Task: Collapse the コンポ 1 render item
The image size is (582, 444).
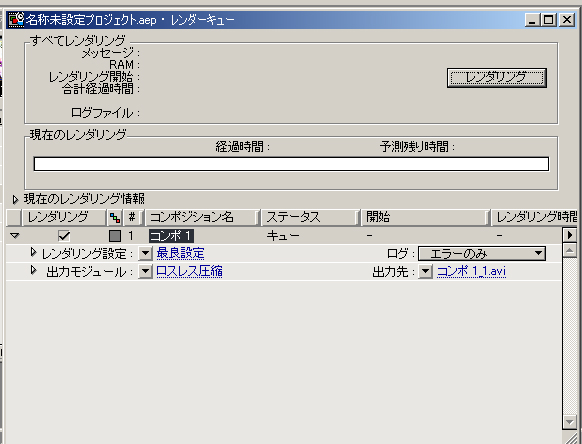Action: [15, 235]
